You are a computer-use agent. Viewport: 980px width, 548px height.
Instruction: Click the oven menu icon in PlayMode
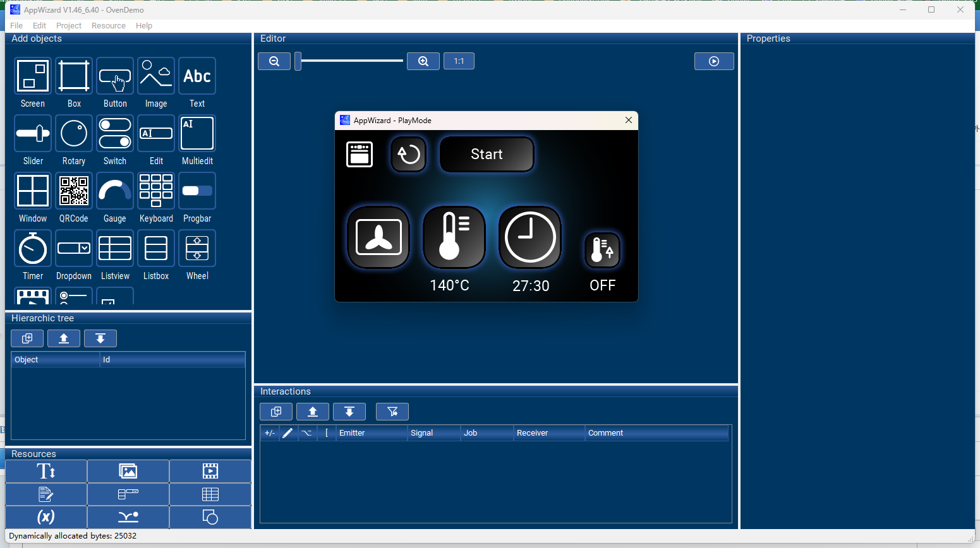[x=360, y=154]
